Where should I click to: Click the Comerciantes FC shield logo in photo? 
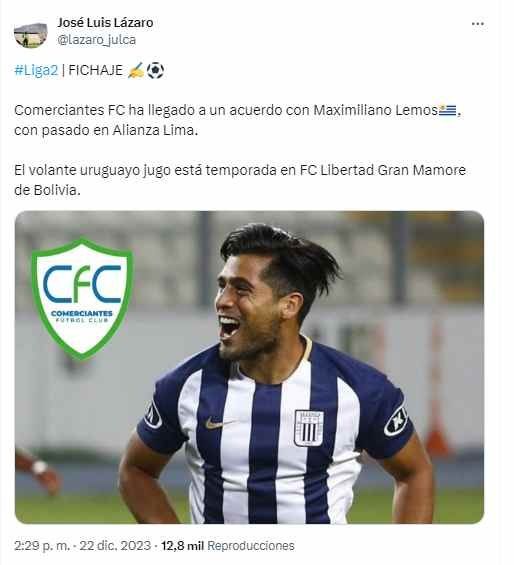82,299
